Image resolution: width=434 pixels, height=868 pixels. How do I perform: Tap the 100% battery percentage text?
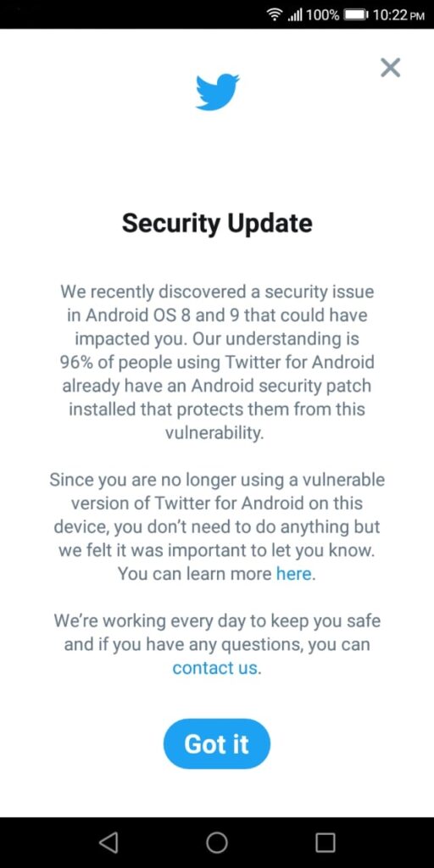(323, 15)
